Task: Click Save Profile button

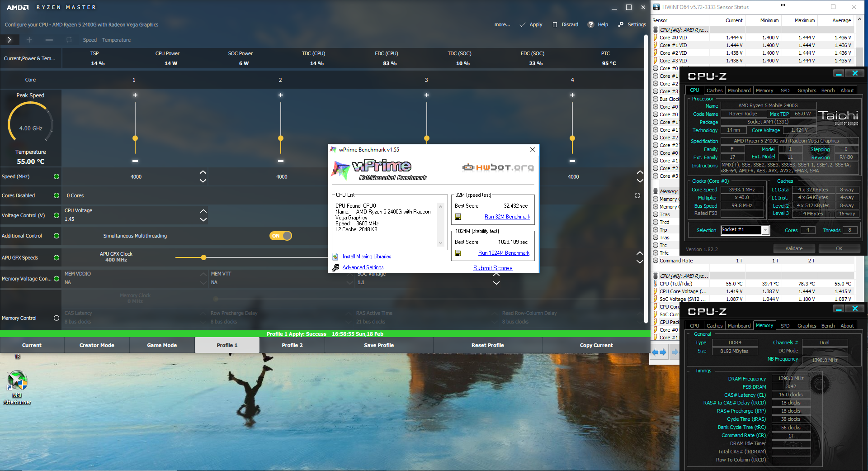Action: (x=379, y=345)
